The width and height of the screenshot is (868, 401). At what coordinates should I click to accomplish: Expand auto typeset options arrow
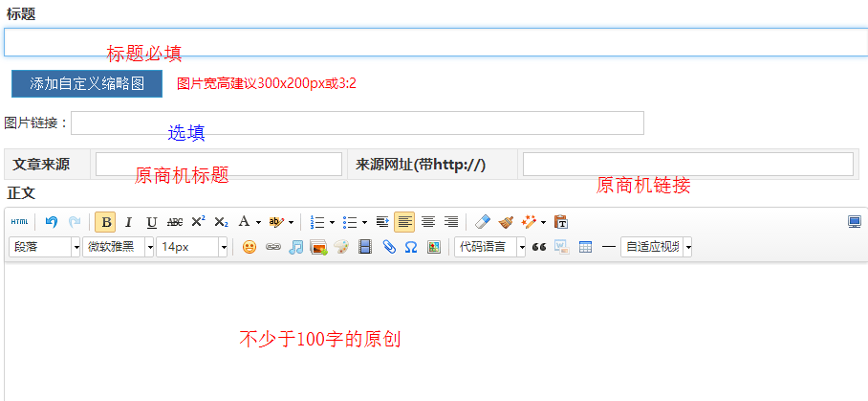tap(543, 223)
